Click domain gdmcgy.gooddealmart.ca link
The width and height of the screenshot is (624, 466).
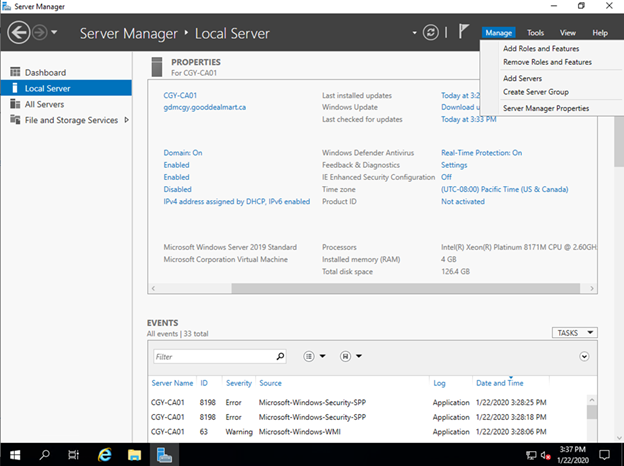(205, 107)
